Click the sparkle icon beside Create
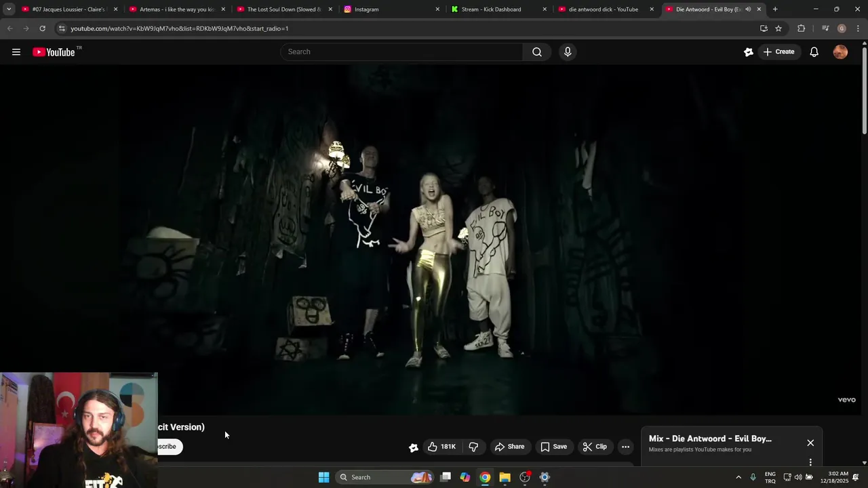Image resolution: width=868 pixels, height=488 pixels. tap(749, 52)
